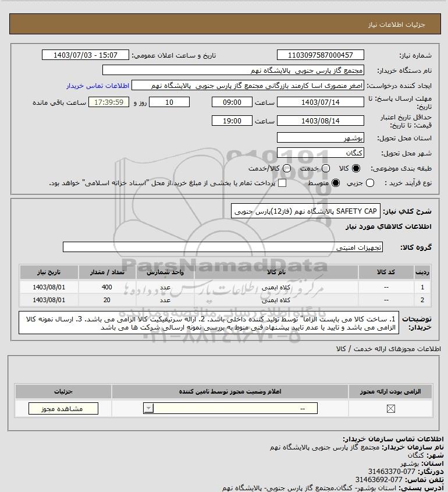Screen dimensions: 448x492
Task: Click the fax number 31463370-077
Action: (392, 471)
